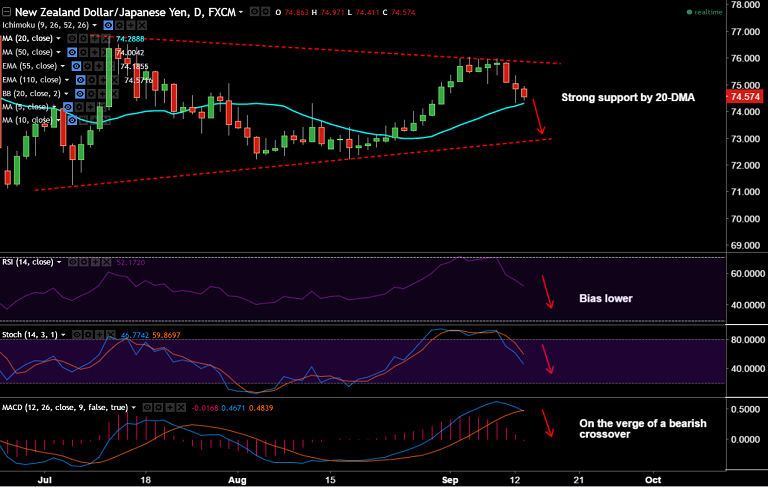Remove the MACD indicator with its X icon
The height and width of the screenshot is (487, 768).
(181, 407)
